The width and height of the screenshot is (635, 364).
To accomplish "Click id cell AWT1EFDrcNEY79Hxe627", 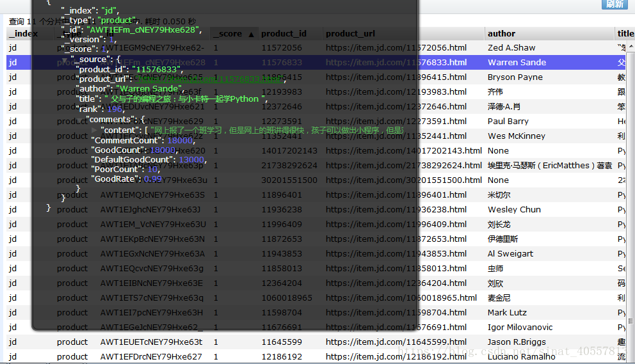I will point(151,357).
